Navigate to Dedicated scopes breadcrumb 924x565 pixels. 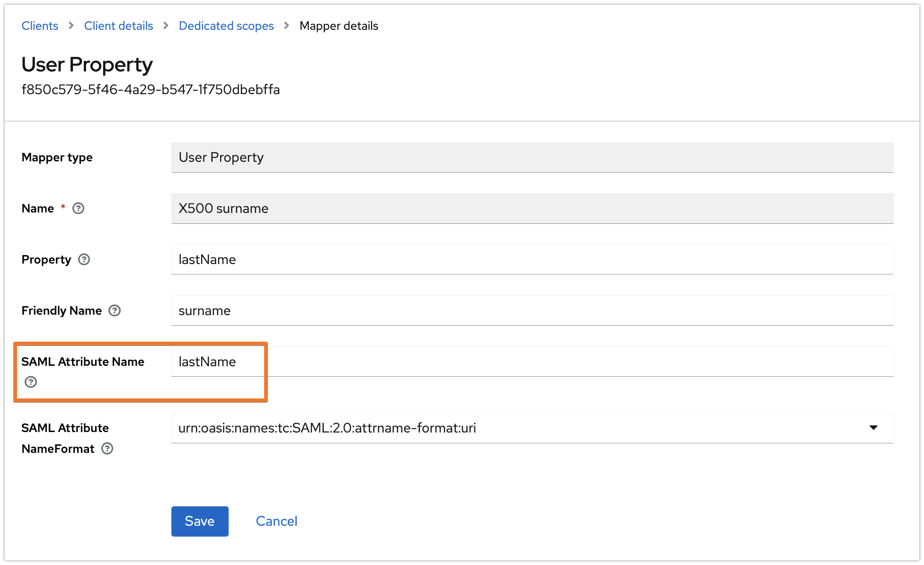pos(226,26)
